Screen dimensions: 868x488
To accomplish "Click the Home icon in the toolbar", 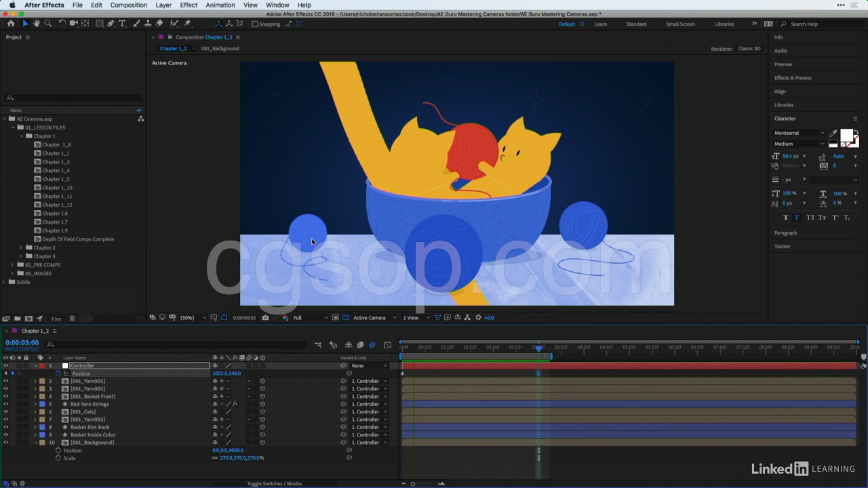I will click(x=11, y=24).
